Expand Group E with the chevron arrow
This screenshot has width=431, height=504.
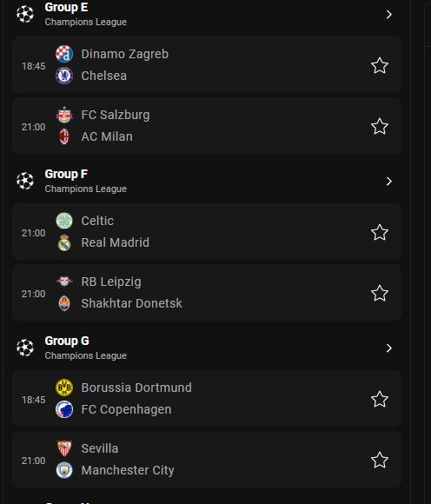389,15
